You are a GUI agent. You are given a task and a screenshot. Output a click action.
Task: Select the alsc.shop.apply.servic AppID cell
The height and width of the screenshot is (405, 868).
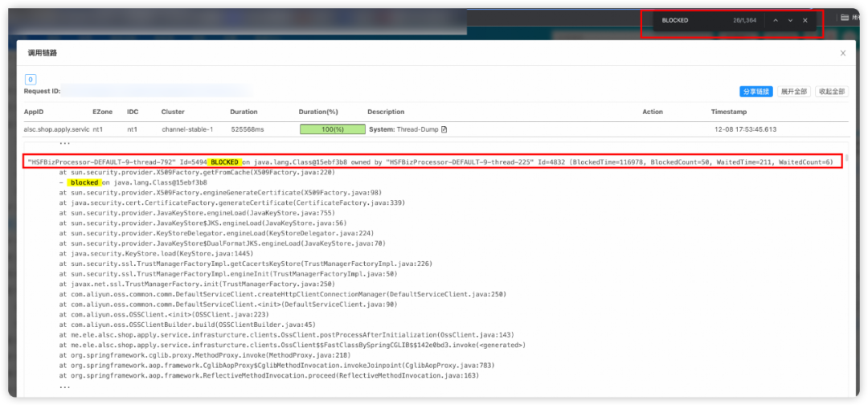[56, 129]
